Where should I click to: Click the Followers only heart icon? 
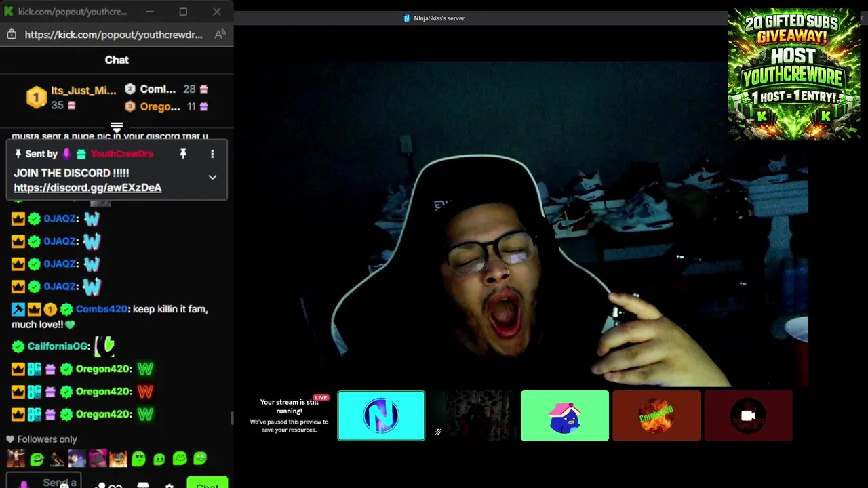click(x=10, y=439)
